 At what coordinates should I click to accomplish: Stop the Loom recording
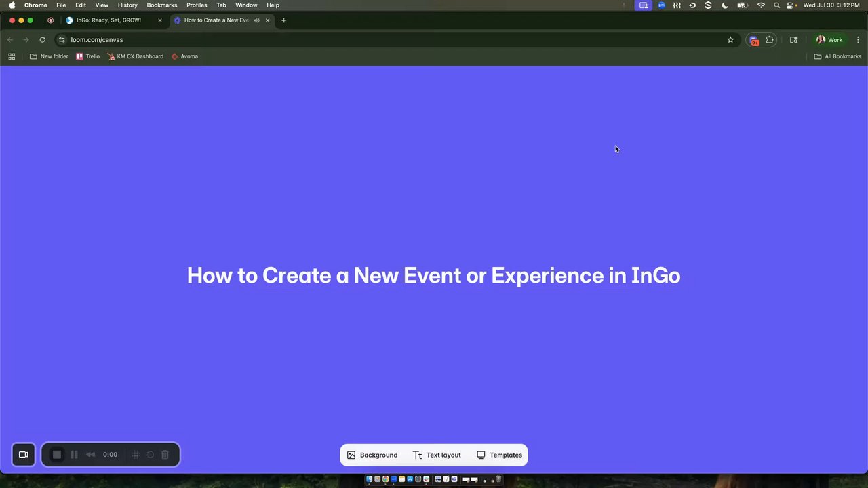pos(57,455)
